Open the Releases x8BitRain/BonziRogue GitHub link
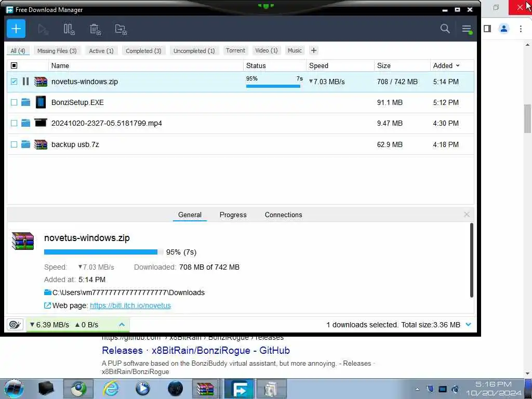The width and height of the screenshot is (532, 399). pyautogui.click(x=196, y=350)
